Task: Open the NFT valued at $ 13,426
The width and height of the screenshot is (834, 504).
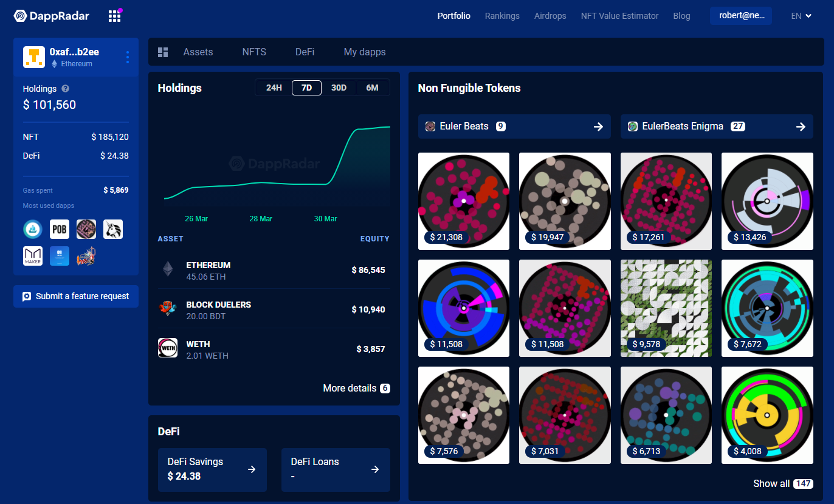Action: point(767,201)
